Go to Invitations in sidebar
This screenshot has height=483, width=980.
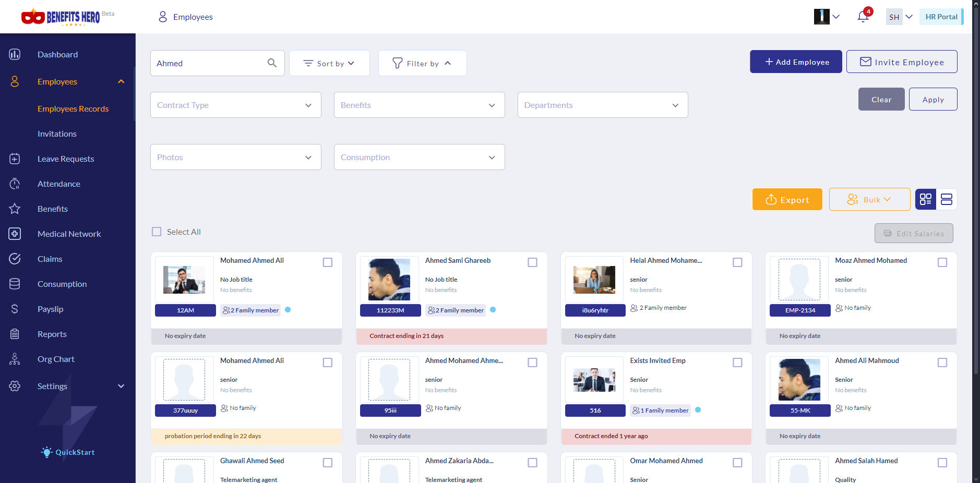coord(57,134)
